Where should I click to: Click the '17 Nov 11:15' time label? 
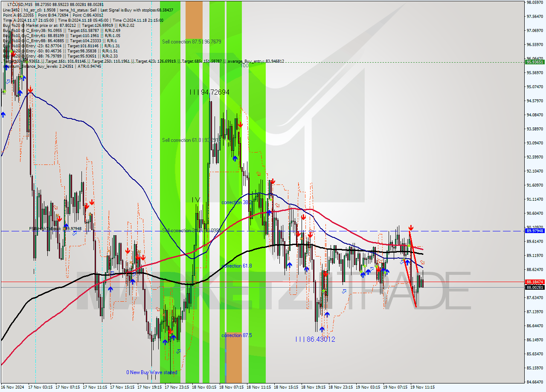[95, 388]
